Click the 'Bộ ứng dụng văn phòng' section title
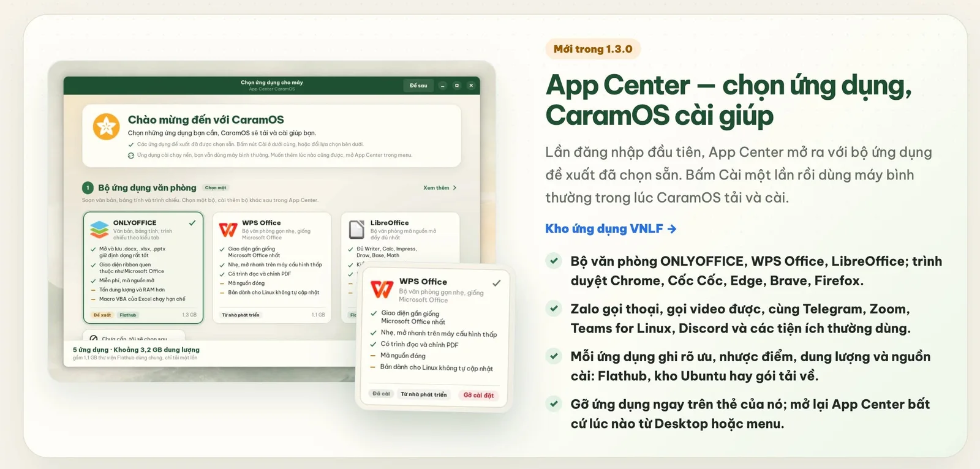 tap(147, 188)
